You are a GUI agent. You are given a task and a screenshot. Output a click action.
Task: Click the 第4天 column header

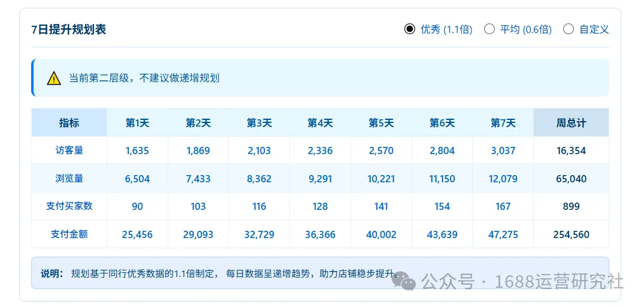click(320, 122)
